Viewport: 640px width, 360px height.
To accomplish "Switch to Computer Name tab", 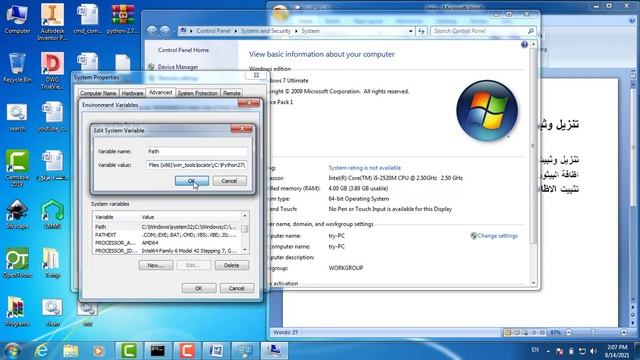I will [x=98, y=93].
